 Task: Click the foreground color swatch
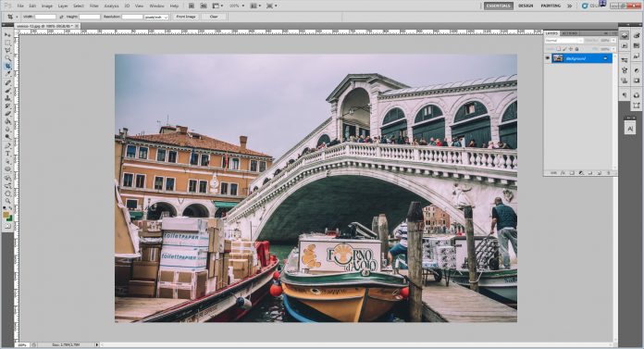coord(6,215)
